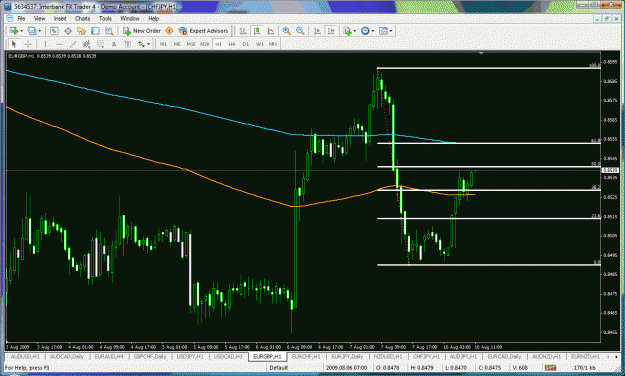Image resolution: width=625 pixels, height=376 pixels.
Task: Open the periods clock icon
Action: click(x=365, y=31)
